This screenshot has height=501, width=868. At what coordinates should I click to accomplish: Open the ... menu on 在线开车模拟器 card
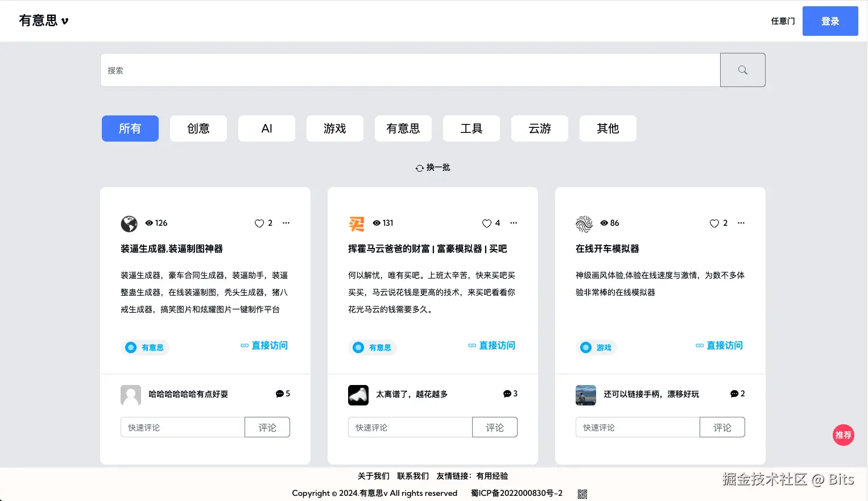coord(741,223)
